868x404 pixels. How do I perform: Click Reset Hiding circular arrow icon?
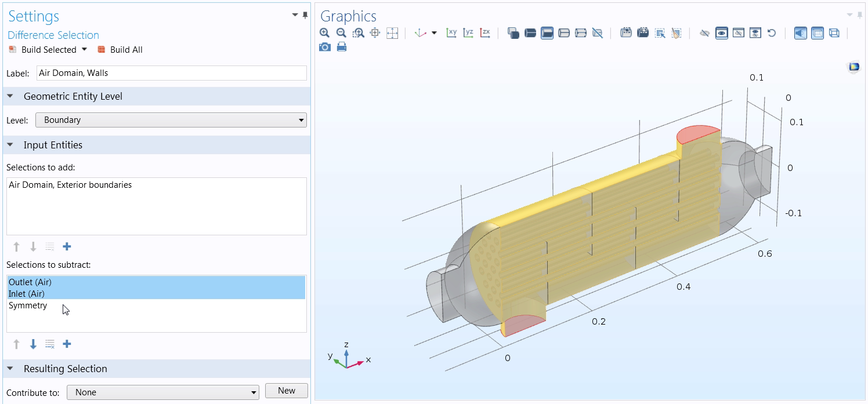pyautogui.click(x=772, y=33)
